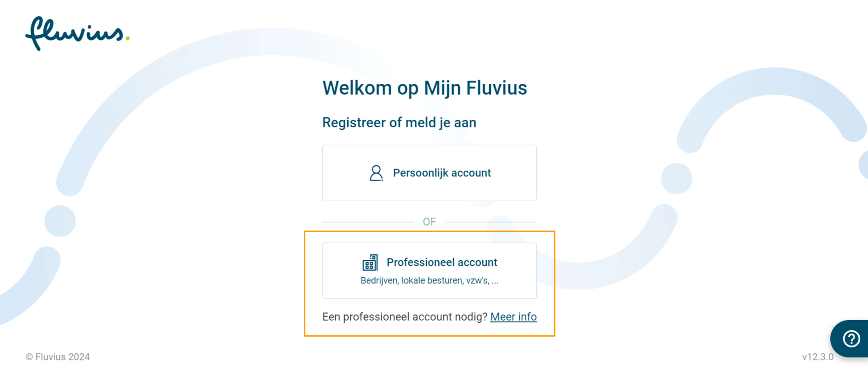Click the highlighted Professioneel account card
Image resolution: width=868 pixels, height=374 pixels.
pos(429,270)
